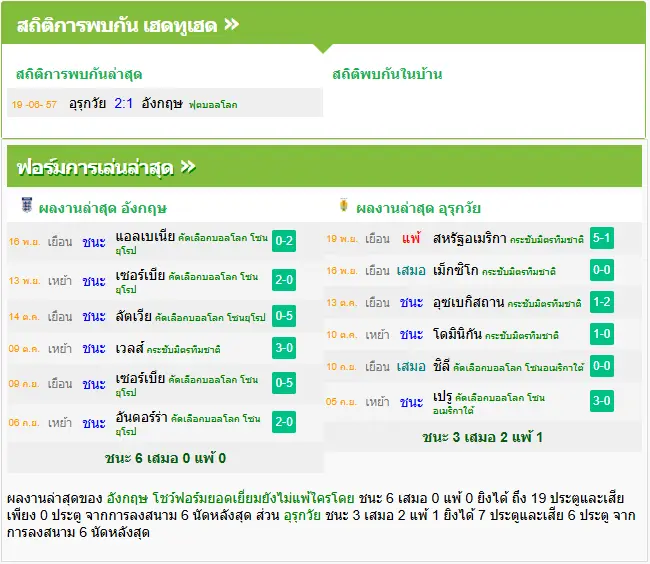650x564 pixels.
Task: Click the Uruguay summary ชนะ 3 เสมอ 2 แพ้ 1
Action: point(482,437)
